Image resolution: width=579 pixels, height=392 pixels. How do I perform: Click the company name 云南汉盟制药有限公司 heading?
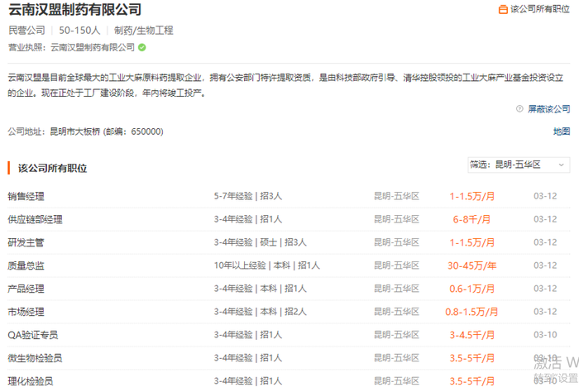pyautogui.click(x=74, y=9)
